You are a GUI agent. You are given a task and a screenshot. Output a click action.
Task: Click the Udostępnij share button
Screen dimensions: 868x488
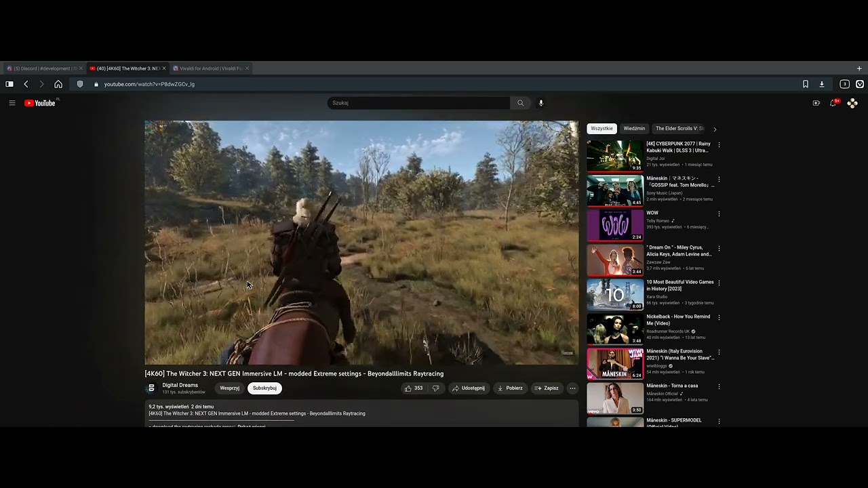(469, 388)
